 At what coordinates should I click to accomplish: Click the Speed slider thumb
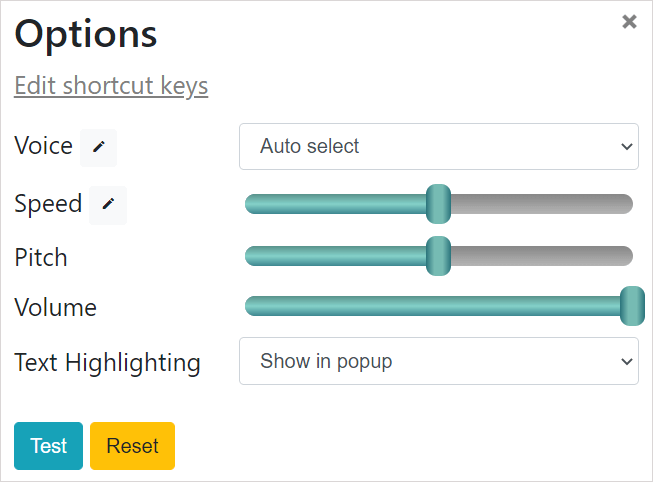(x=438, y=204)
